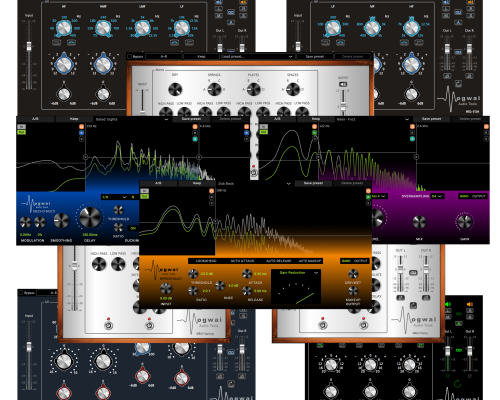Enable AUTO RELEASE in the orange compressor
This screenshot has width=500, height=400.
click(x=279, y=261)
